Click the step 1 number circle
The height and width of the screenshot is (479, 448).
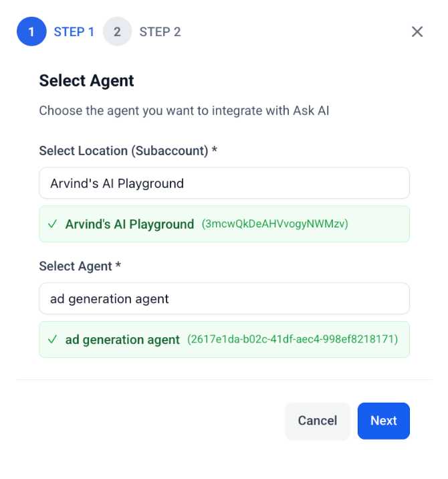pyautogui.click(x=31, y=32)
